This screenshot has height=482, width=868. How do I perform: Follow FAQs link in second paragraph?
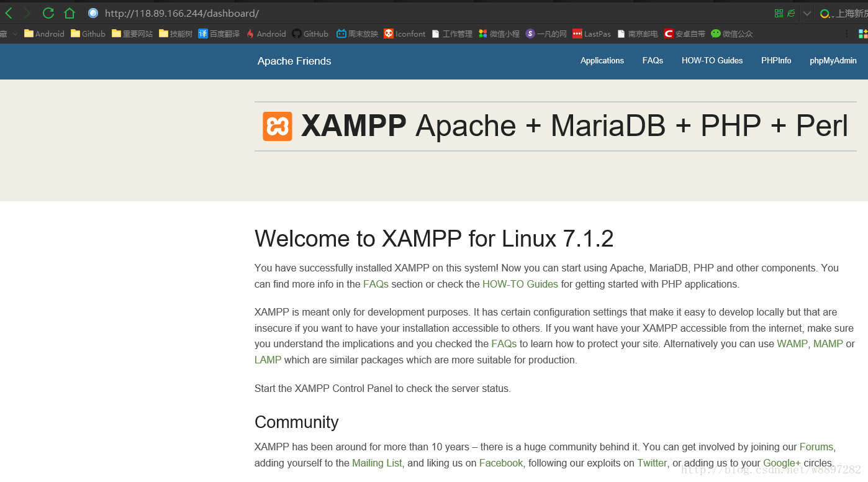504,343
